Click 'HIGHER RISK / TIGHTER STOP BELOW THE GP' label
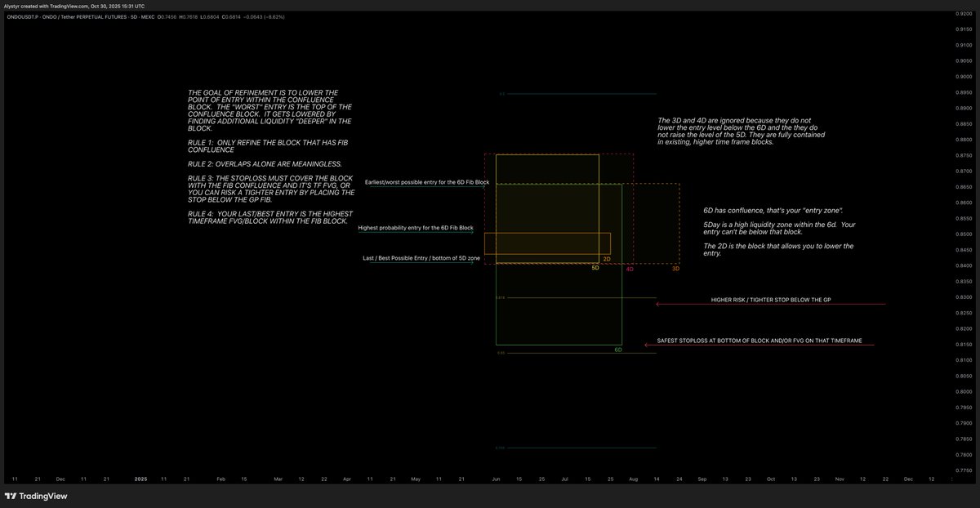Viewport: 980px width, 508px height. tap(771, 301)
